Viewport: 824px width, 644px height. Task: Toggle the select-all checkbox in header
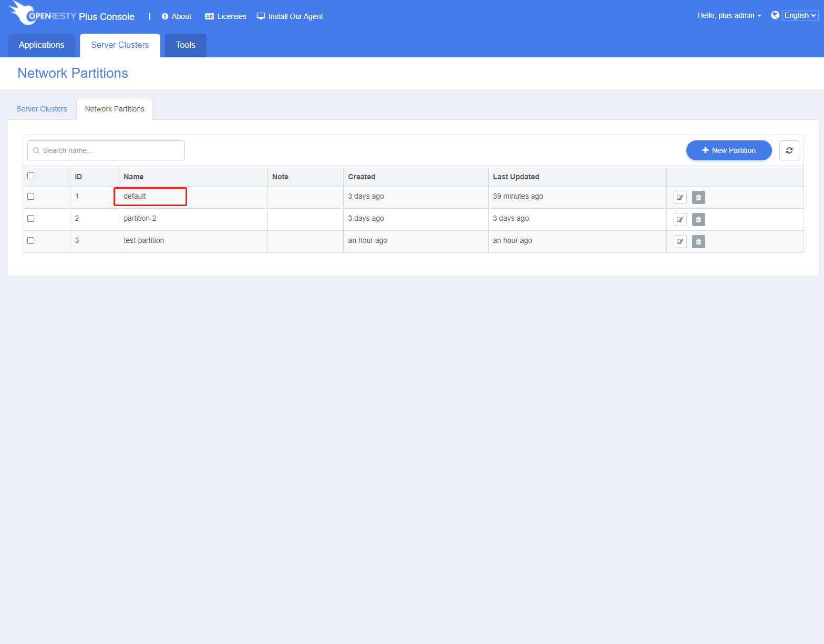(x=31, y=176)
